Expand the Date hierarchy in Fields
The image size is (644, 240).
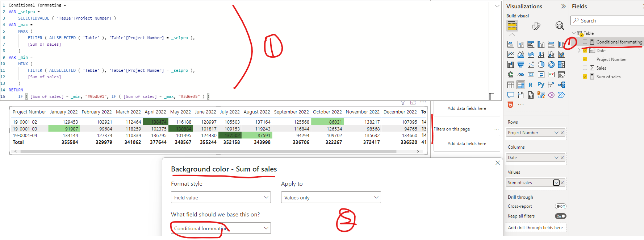click(x=579, y=51)
